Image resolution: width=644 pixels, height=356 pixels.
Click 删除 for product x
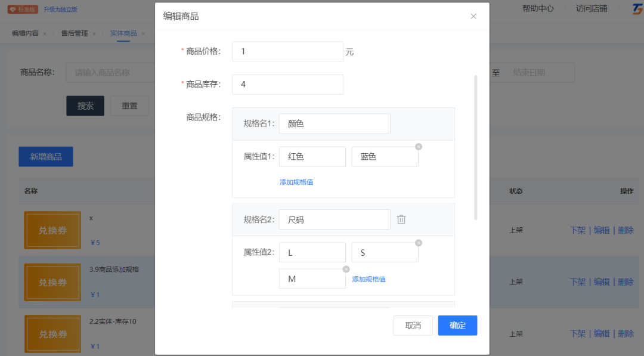coord(626,230)
